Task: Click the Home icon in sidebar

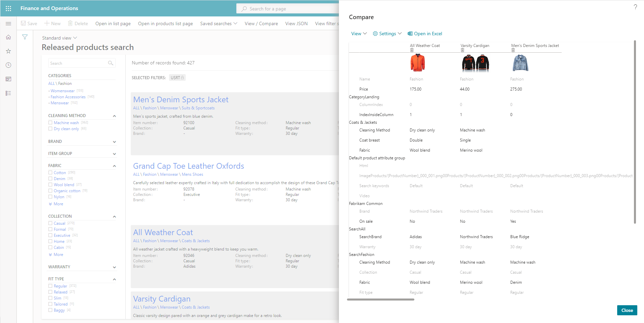Action: click(x=8, y=37)
